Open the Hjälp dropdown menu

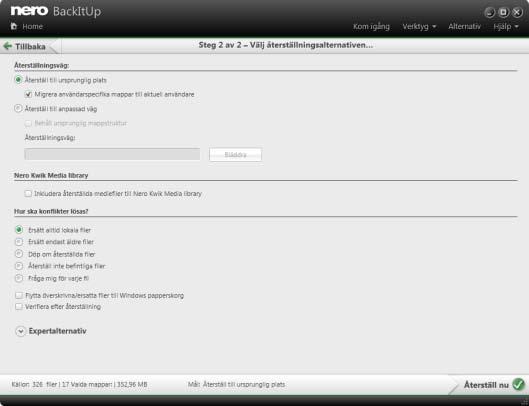tap(506, 26)
